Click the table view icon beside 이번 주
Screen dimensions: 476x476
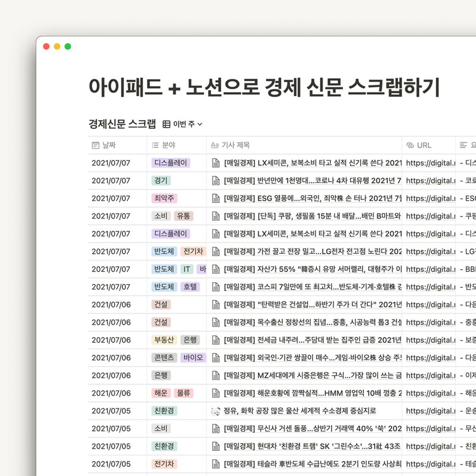(x=166, y=124)
